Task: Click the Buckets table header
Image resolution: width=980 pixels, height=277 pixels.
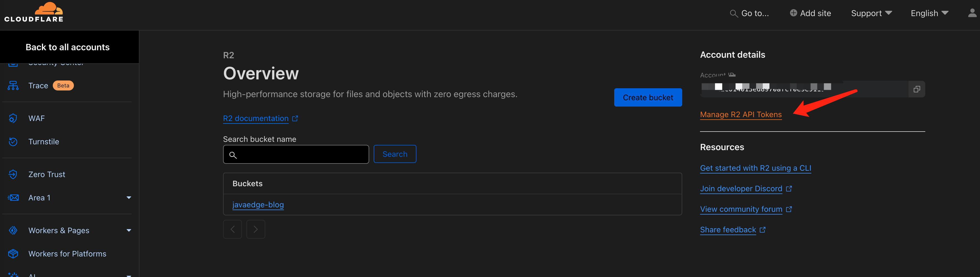Action: click(x=247, y=183)
